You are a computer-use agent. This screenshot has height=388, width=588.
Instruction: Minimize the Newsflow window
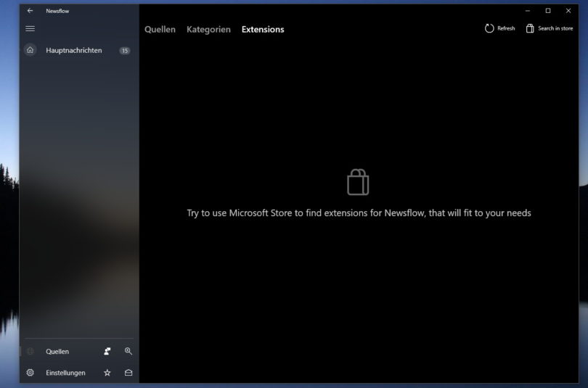click(x=528, y=11)
